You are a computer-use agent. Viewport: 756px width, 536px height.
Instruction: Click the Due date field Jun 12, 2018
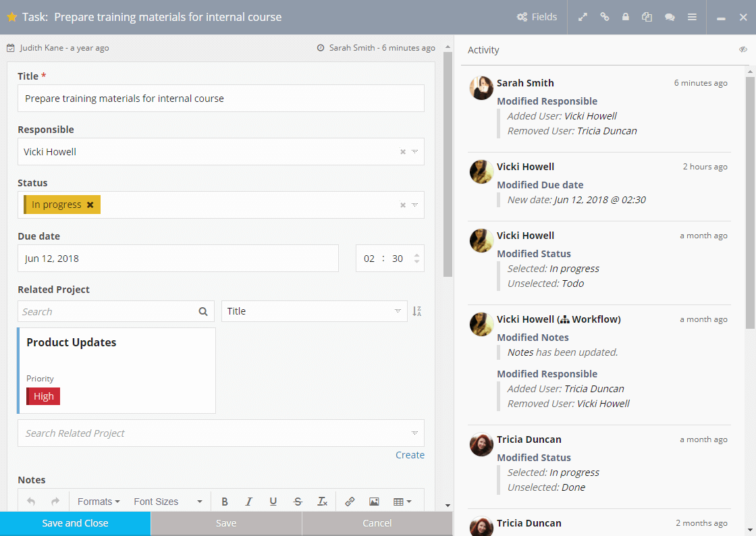(x=178, y=259)
